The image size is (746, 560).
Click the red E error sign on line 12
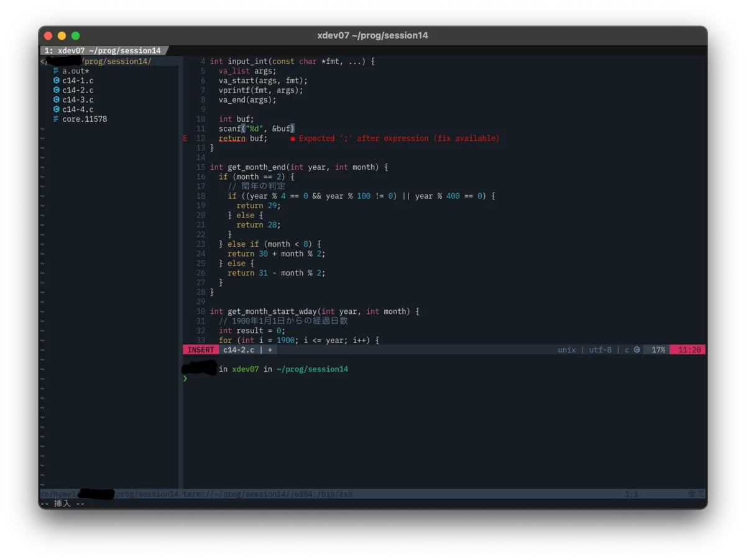(x=185, y=139)
